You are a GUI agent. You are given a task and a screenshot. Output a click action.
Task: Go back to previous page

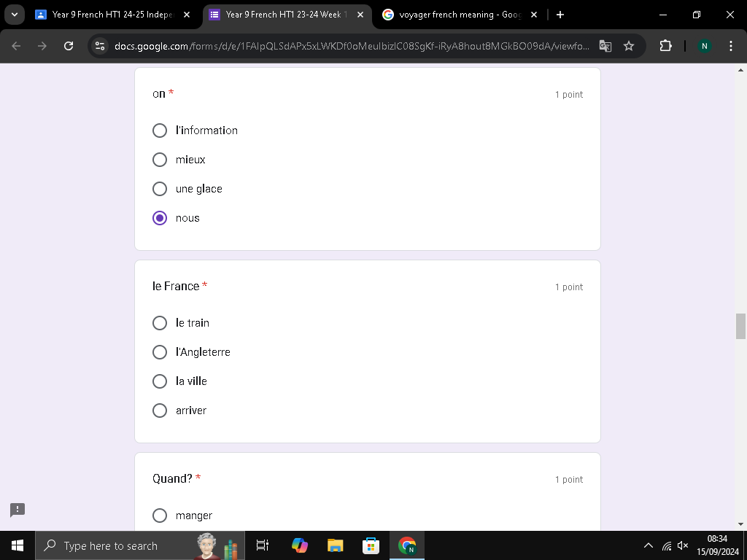pyautogui.click(x=16, y=46)
